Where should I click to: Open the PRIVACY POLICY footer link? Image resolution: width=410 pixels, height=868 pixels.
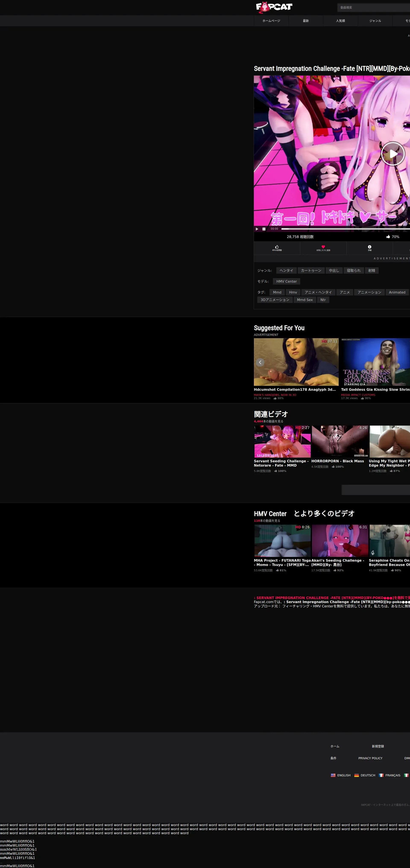370,758
